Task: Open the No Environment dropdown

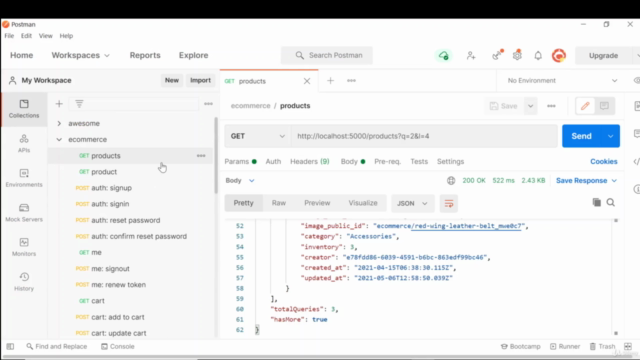Action: (562, 80)
